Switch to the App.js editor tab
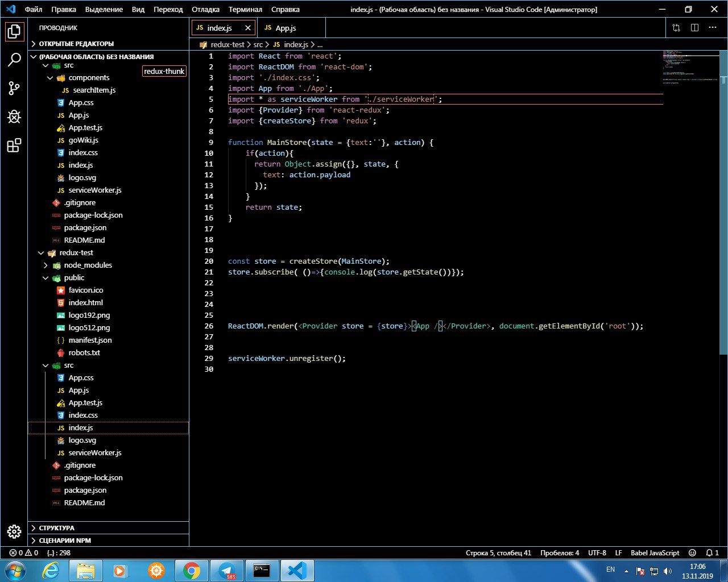The width and height of the screenshot is (728, 582). [286, 28]
